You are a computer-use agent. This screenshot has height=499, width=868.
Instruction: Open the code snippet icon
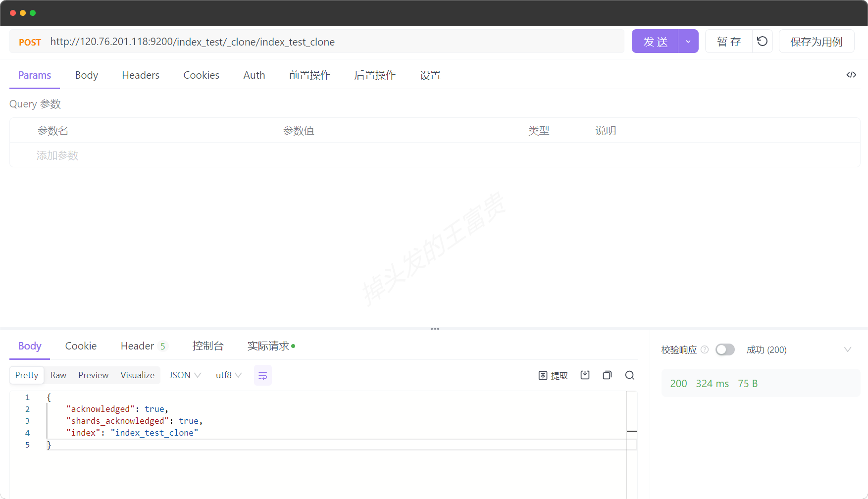coord(851,75)
